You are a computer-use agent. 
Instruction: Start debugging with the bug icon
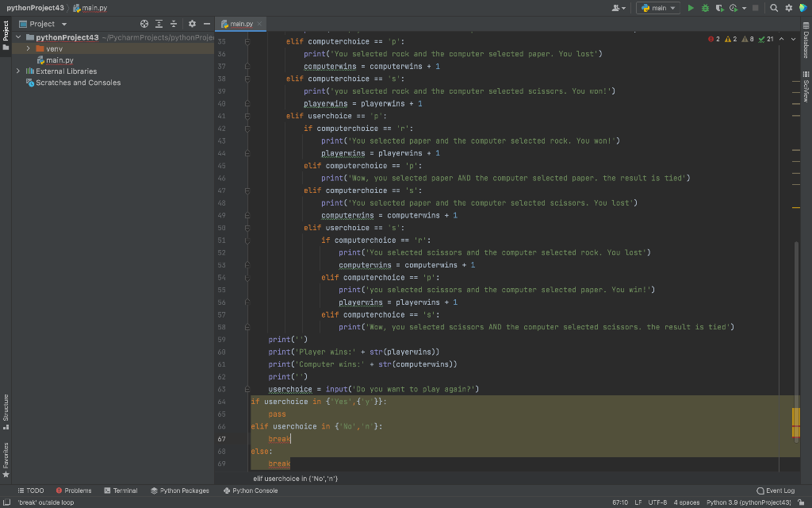[705, 7]
